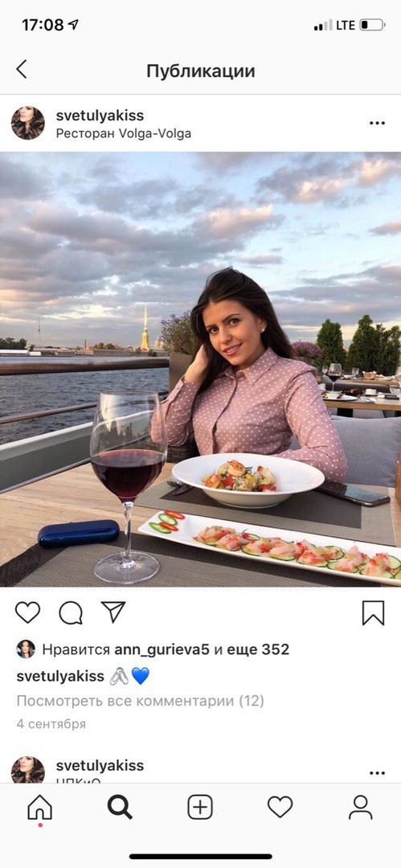401x868 pixels.
Task: Open three-dot options menu for first post
Action: 377,123
